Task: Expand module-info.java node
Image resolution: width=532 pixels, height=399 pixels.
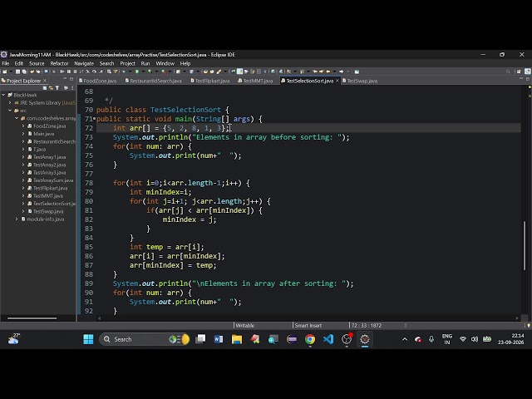Action: pos(17,219)
